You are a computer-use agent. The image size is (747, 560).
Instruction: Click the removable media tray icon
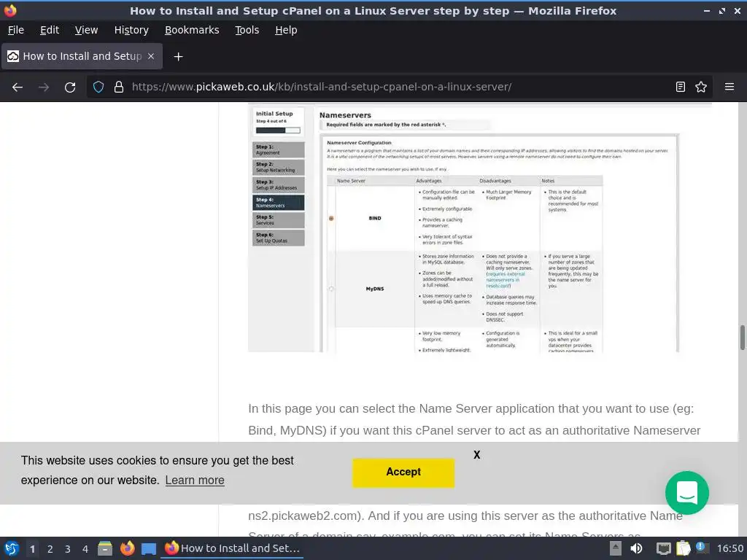coord(616,548)
